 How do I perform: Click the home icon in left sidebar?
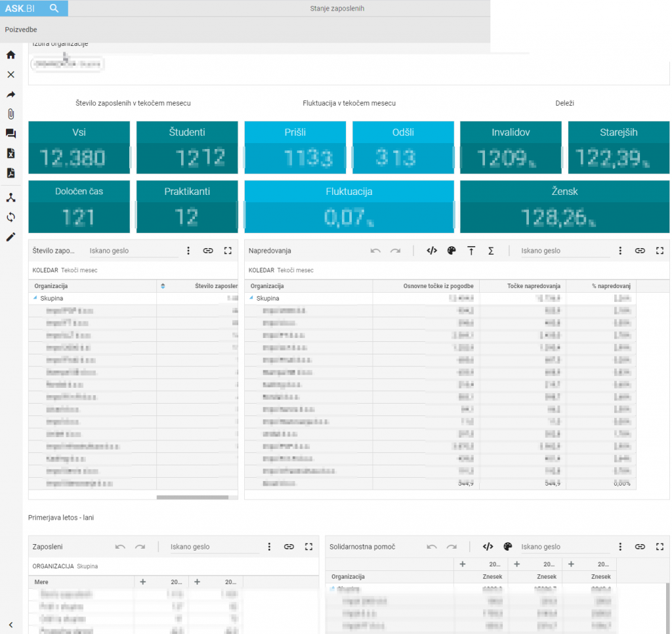10,55
